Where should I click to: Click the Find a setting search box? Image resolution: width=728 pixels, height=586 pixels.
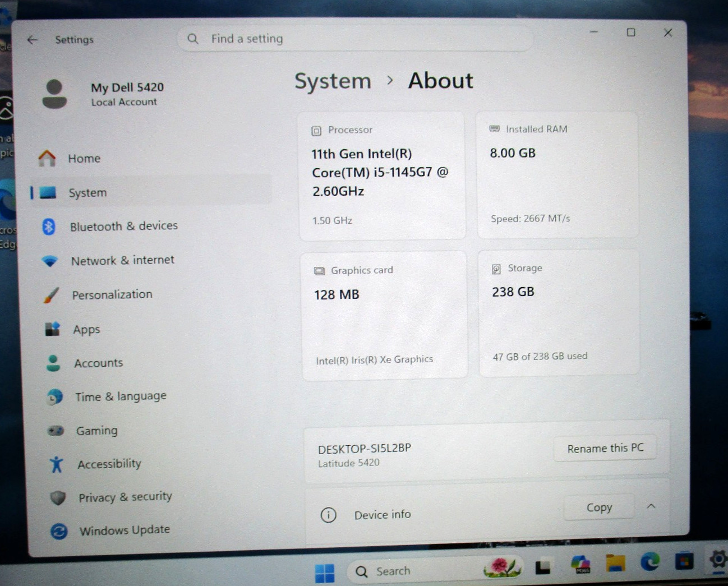(x=355, y=39)
